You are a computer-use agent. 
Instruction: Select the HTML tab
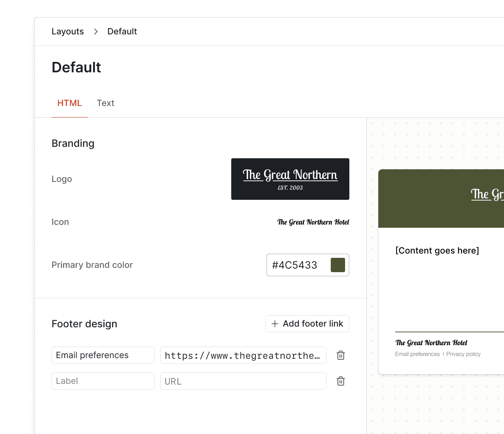(69, 103)
